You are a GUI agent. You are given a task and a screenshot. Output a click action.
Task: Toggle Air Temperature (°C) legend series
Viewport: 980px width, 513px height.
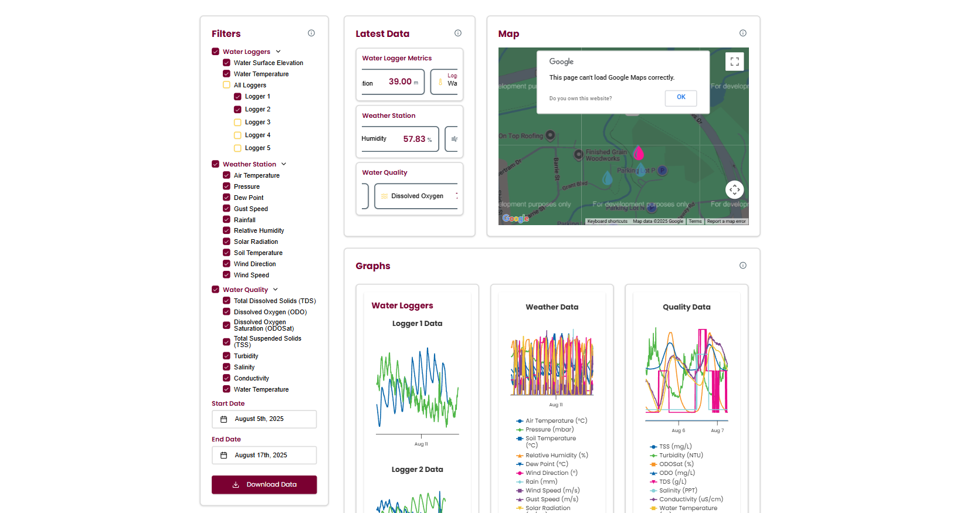[x=551, y=421]
